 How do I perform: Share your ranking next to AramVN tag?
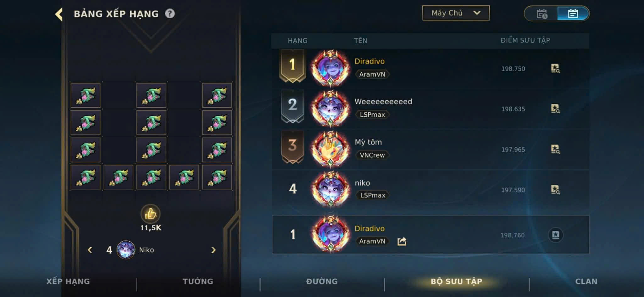[402, 241]
